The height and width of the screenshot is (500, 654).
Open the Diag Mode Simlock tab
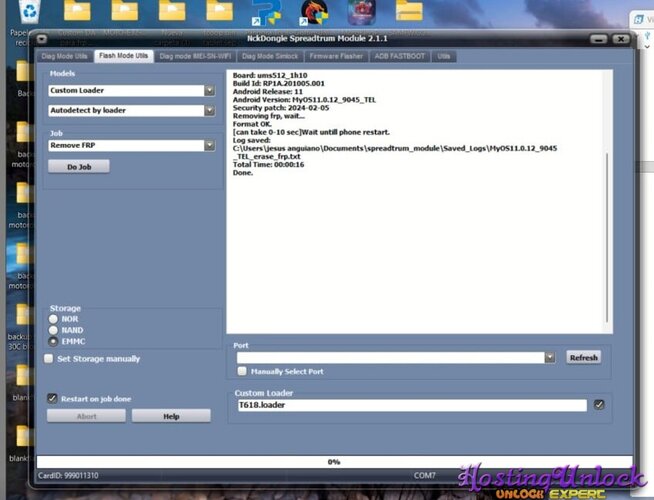pos(270,56)
